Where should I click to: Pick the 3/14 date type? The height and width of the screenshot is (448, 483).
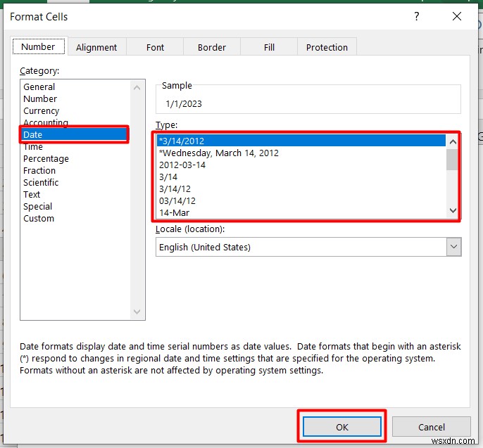point(301,177)
